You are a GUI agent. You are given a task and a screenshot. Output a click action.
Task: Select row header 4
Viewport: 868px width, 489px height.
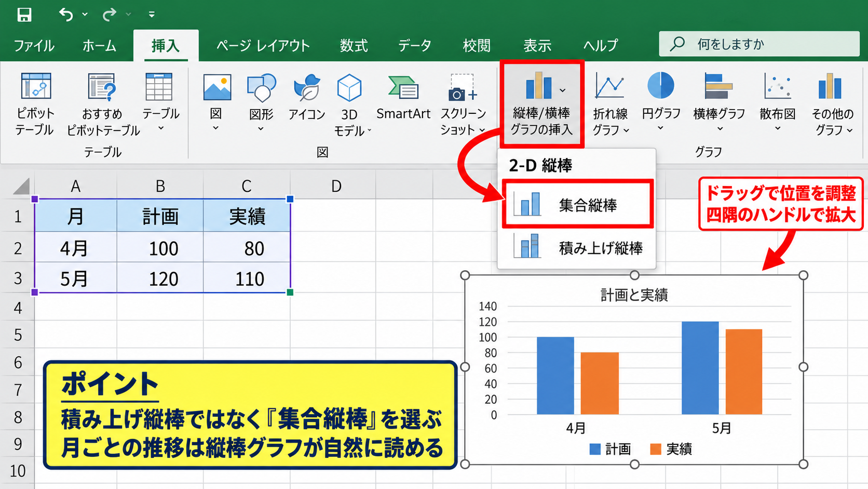click(18, 308)
